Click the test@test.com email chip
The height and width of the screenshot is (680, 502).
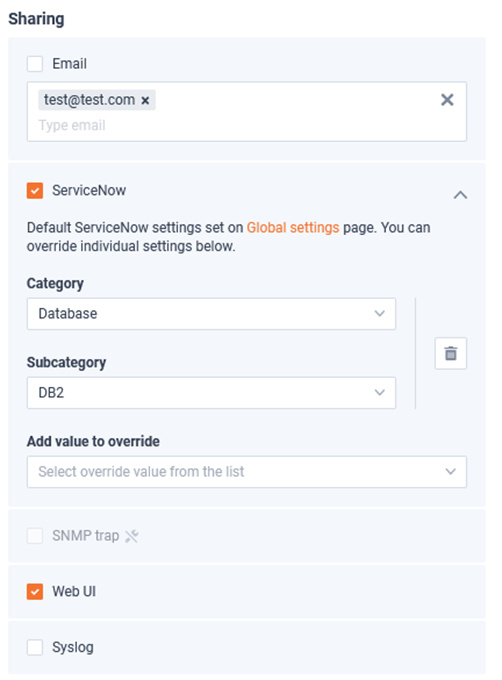tap(97, 100)
